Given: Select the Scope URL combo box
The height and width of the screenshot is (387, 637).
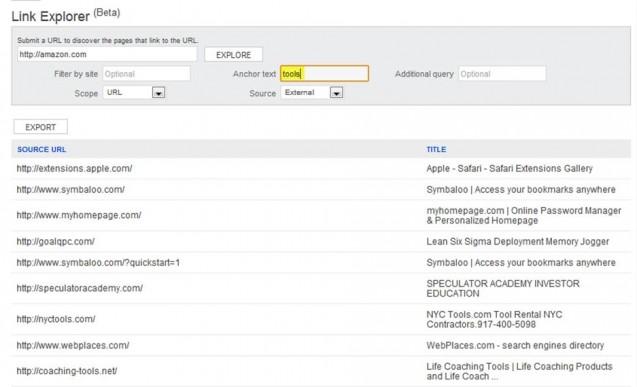Looking at the screenshot, I should click(x=134, y=93).
